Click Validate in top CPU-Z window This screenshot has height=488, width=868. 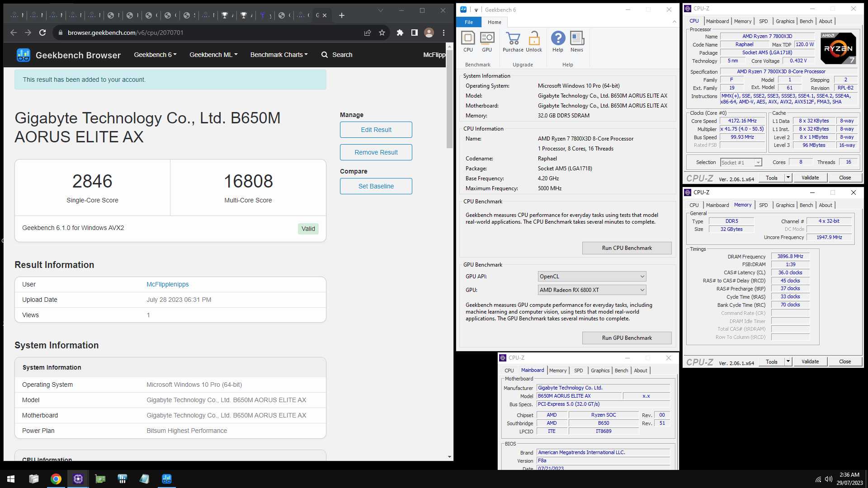tap(810, 178)
